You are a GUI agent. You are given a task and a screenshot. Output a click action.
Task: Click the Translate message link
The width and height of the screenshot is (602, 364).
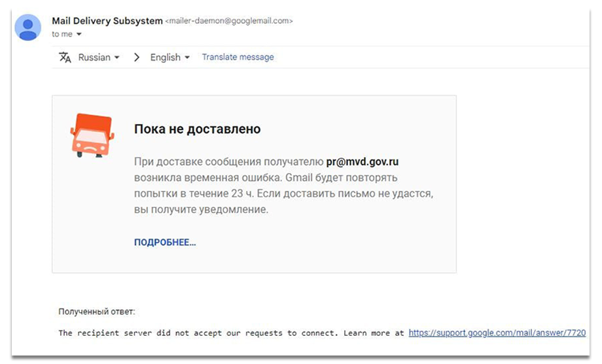[238, 57]
